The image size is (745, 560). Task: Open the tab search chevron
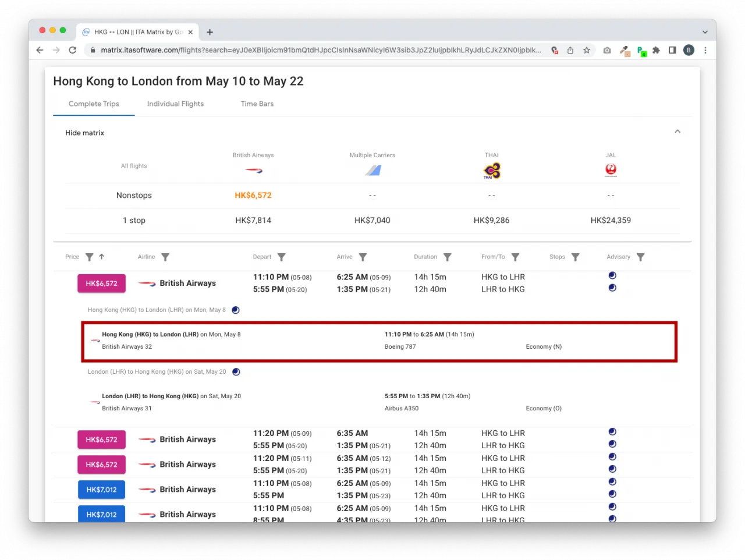[x=705, y=32]
